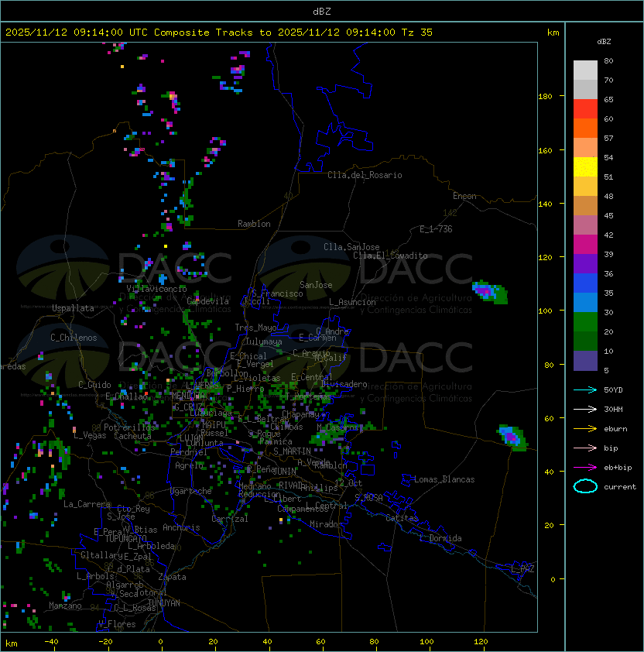644x652 pixels.
Task: Click the 65 dBZ legend value
Action: pos(608,100)
